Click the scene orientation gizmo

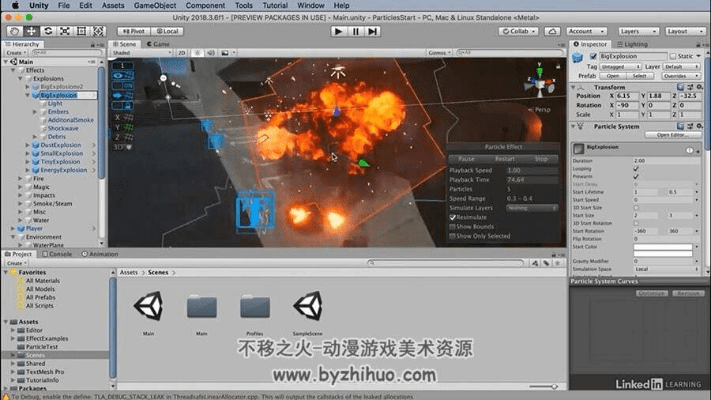pos(540,83)
